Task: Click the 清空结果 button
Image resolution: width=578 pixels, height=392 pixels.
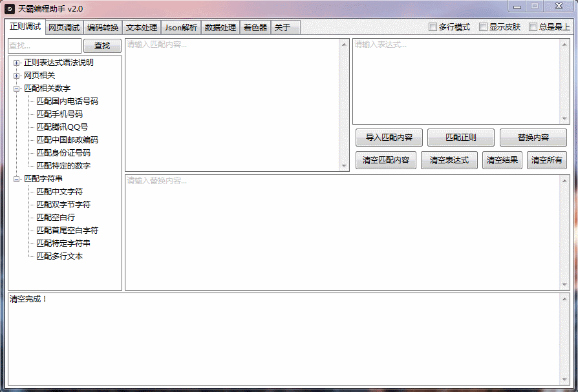Action: [502, 160]
